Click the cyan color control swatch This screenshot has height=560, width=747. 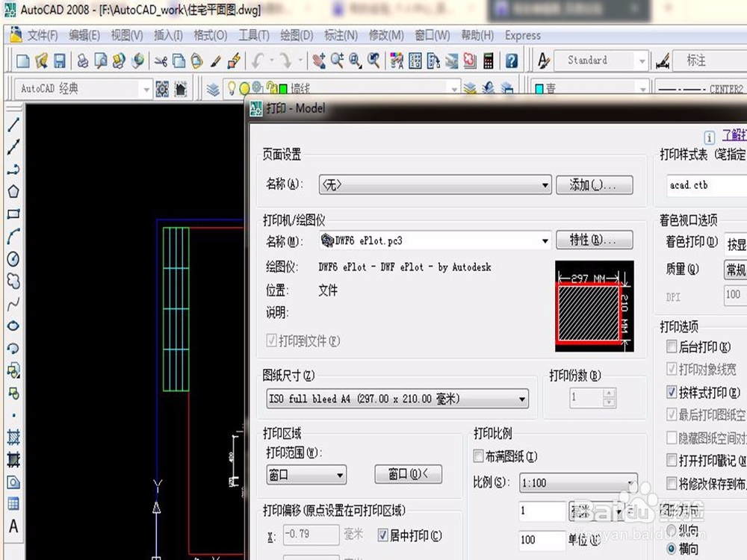click(539, 89)
